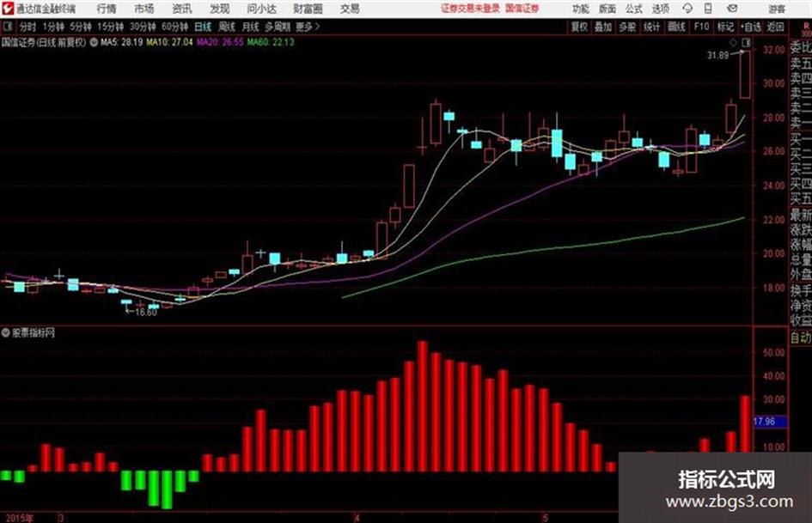The width and height of the screenshot is (812, 523).
Task: Open the 功能 menu
Action: [x=581, y=9]
